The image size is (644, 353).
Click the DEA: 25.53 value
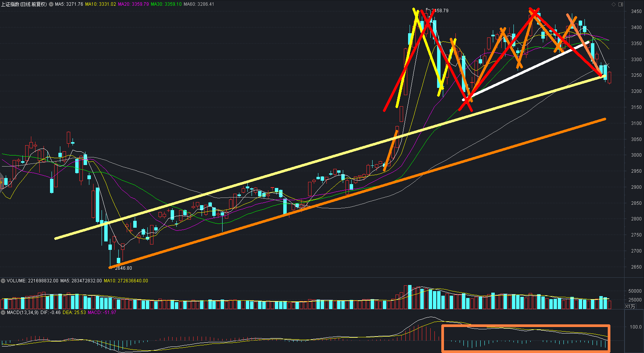[x=74, y=313]
